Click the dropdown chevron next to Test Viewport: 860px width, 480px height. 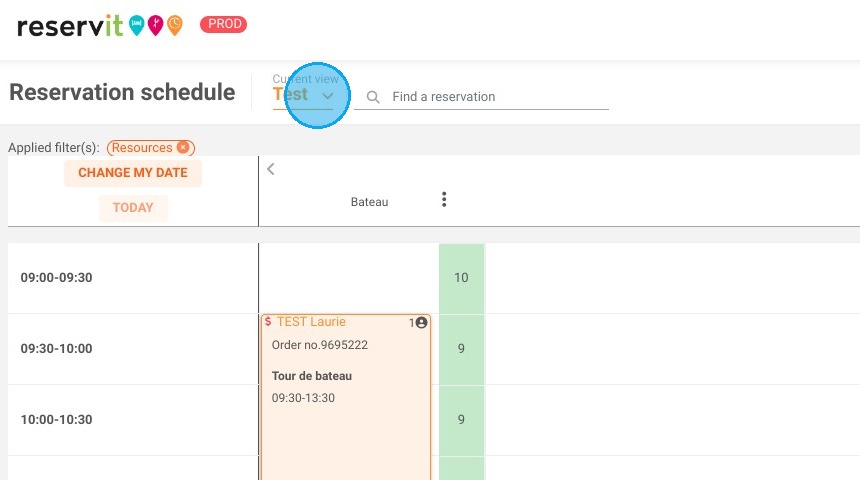click(x=327, y=96)
